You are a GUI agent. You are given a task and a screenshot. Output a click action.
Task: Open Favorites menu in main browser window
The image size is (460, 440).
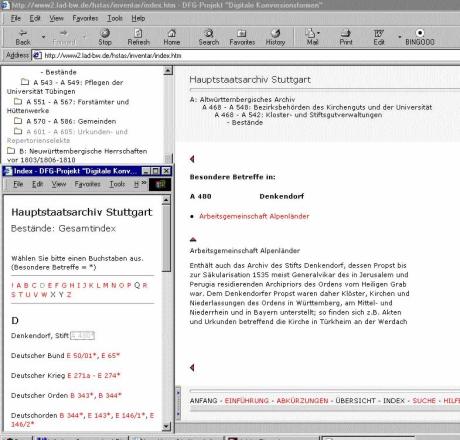(x=85, y=18)
